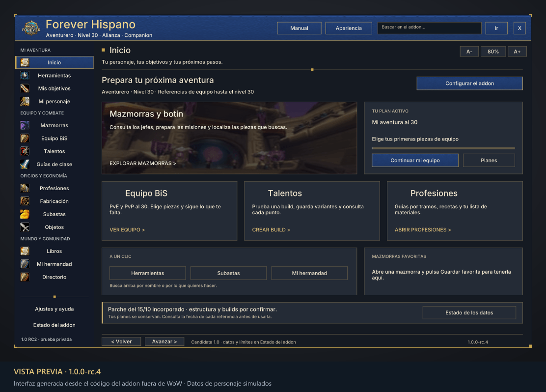Screen dimensions: 546x392
Task: Click Herramientas quick-access button
Action: [148, 273]
